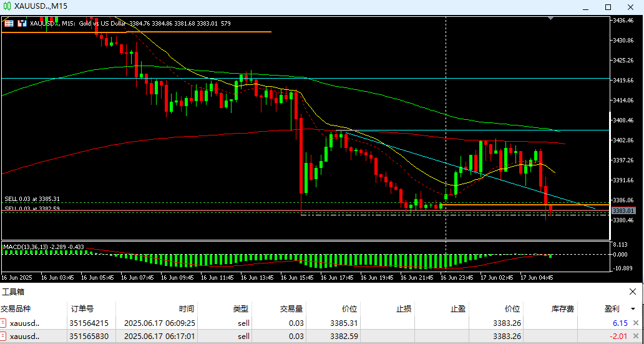Click the one-click trading panel icon
The image size is (644, 344).
9,23
